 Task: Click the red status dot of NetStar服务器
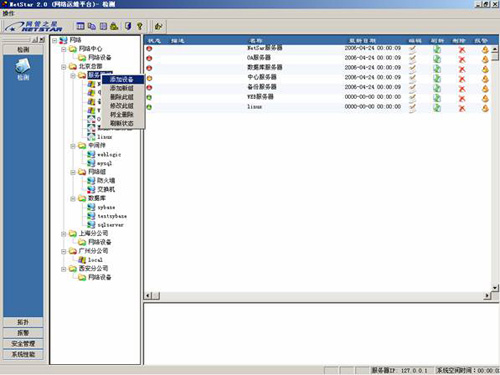pos(149,49)
